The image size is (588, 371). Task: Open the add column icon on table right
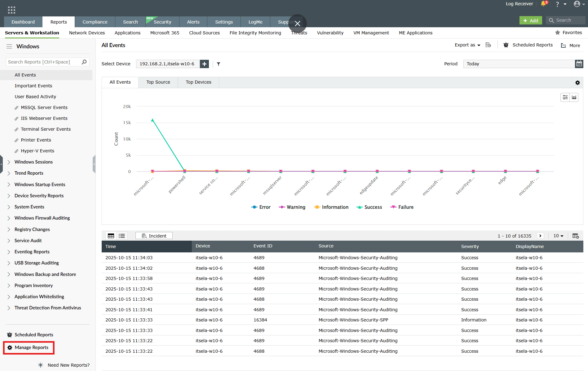(x=576, y=236)
